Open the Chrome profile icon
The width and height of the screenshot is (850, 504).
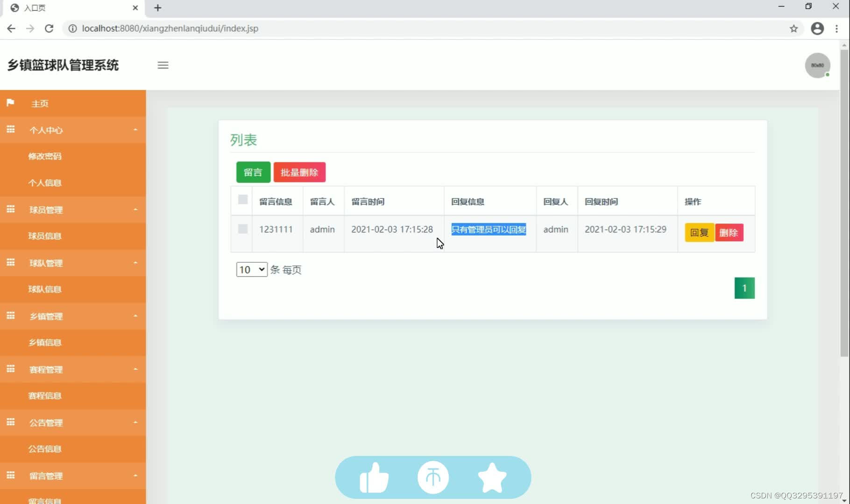click(817, 28)
